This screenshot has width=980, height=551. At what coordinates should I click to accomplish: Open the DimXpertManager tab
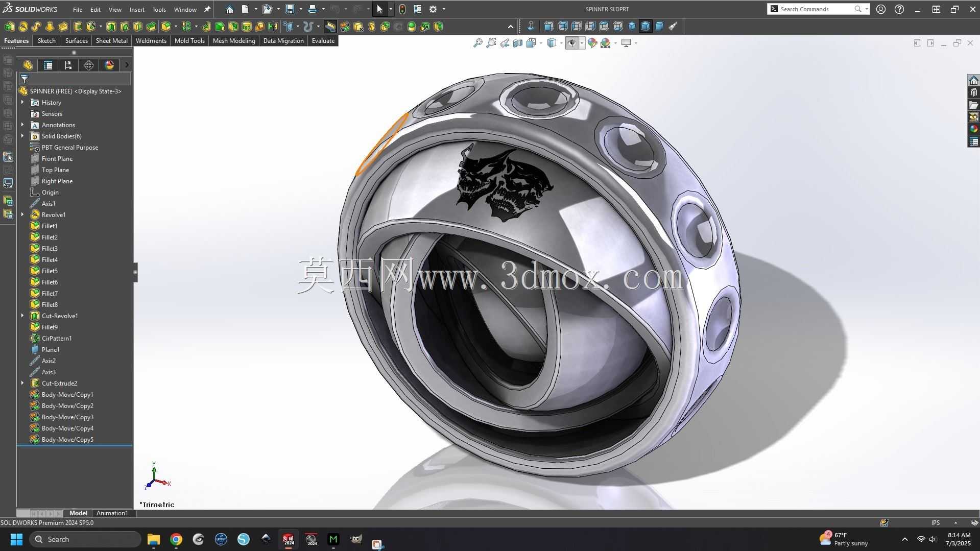[89, 65]
